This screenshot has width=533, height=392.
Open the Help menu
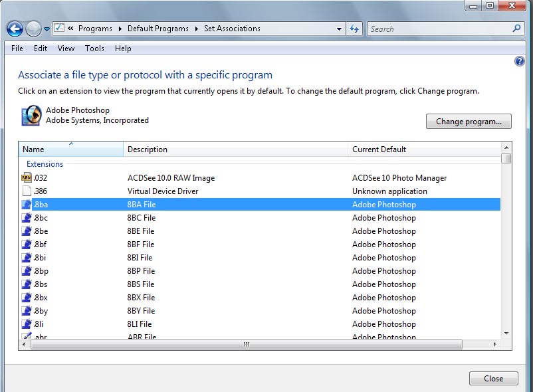point(123,49)
